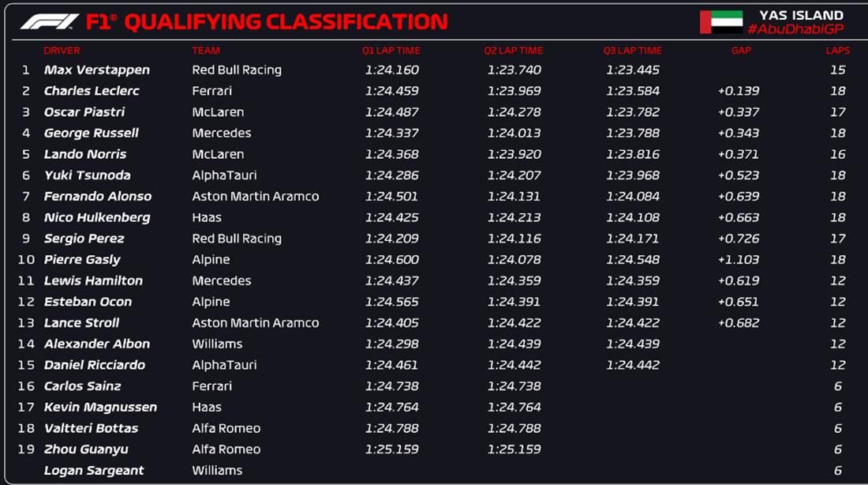Click the GAP column header
This screenshot has height=485, width=868.
(x=741, y=51)
